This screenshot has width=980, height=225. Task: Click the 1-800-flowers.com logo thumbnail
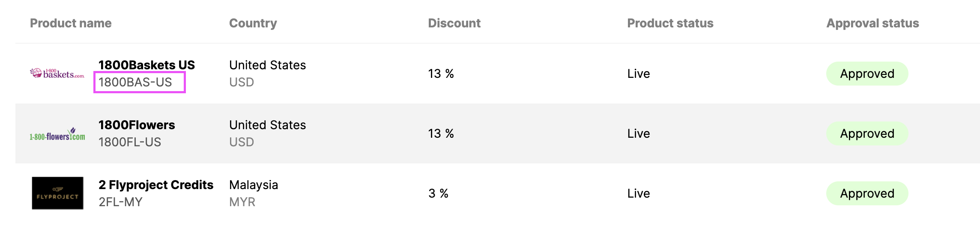click(x=57, y=134)
